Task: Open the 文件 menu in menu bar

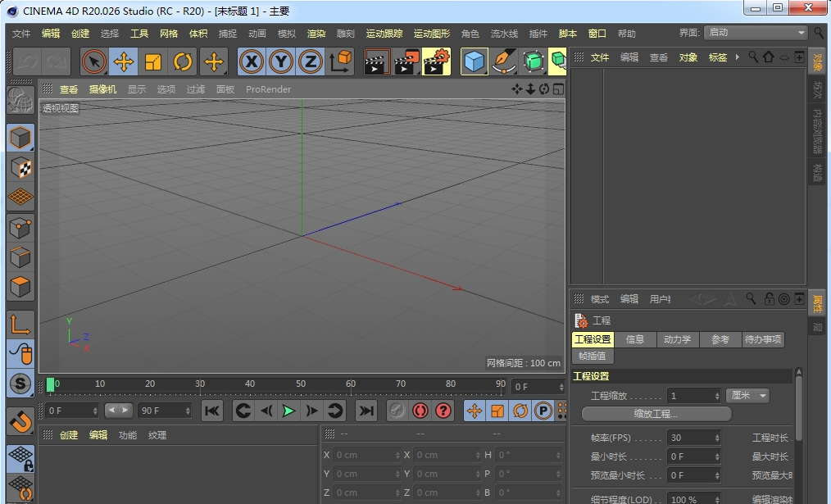Action: coord(21,34)
